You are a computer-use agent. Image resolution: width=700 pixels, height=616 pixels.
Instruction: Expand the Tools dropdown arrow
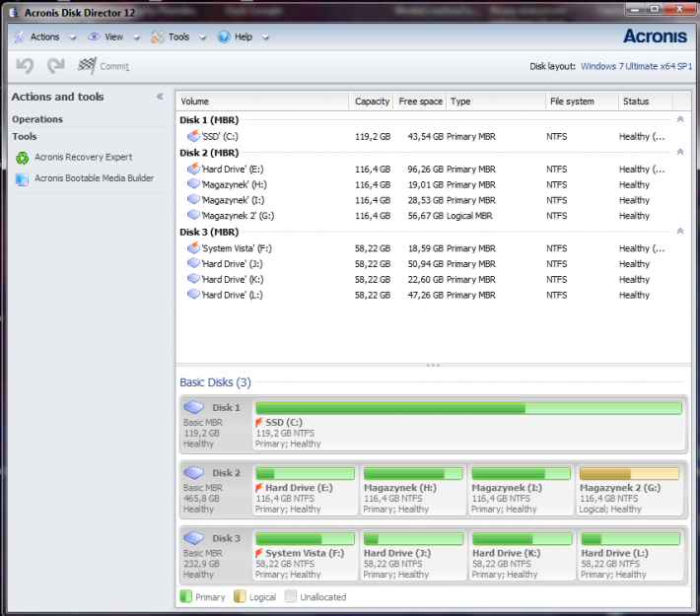point(203,37)
